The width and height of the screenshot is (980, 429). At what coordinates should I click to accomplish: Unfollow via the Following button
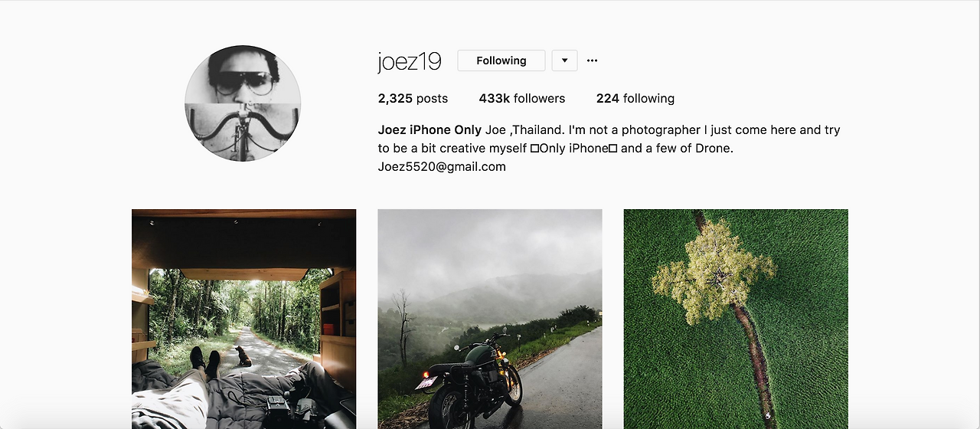click(x=501, y=61)
